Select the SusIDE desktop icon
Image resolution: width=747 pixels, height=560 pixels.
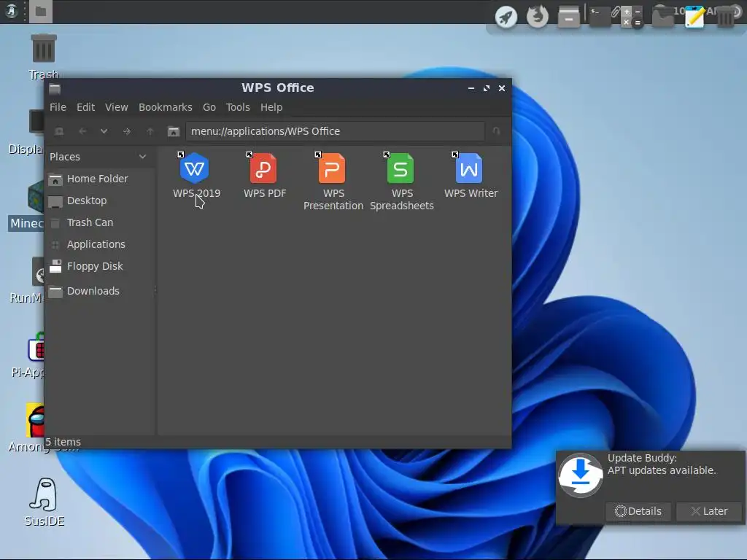(x=44, y=502)
